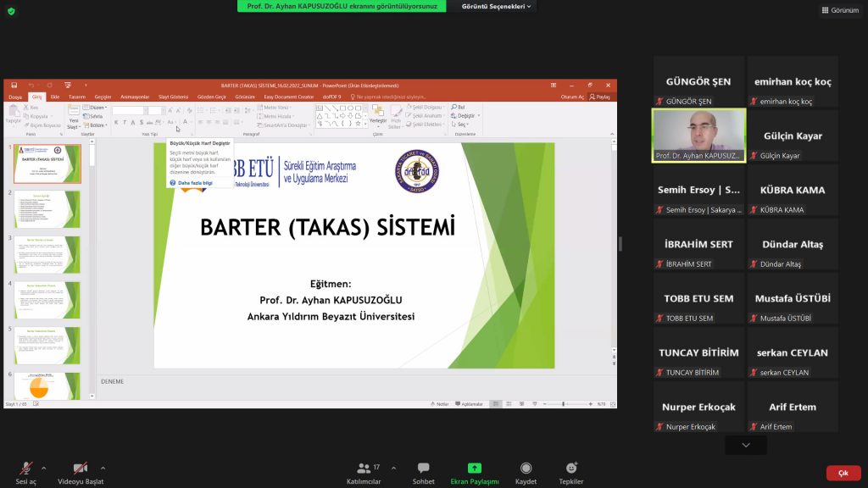The height and width of the screenshot is (488, 868).
Task: Show more participants with down chevron
Action: [746, 445]
